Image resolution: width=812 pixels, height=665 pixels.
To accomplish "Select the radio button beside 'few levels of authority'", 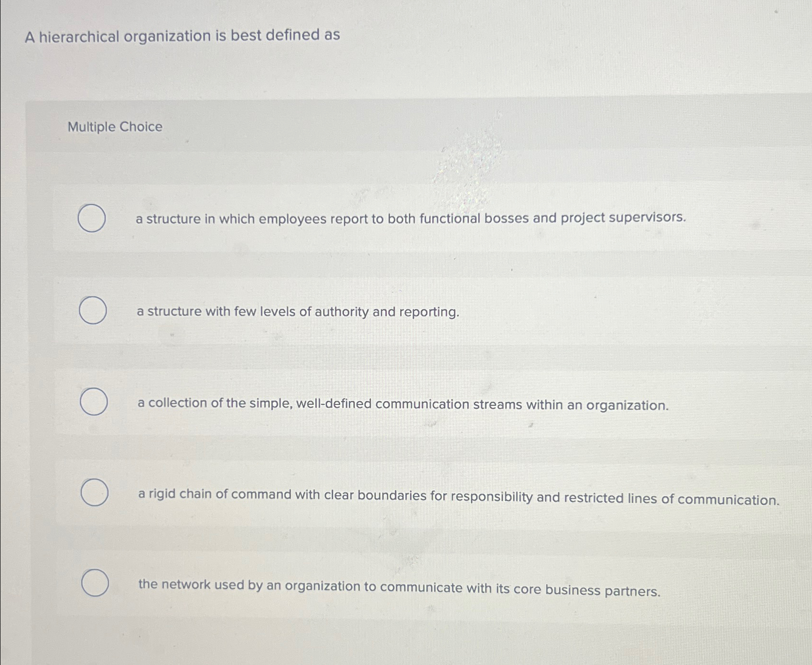I will pyautogui.click(x=94, y=311).
